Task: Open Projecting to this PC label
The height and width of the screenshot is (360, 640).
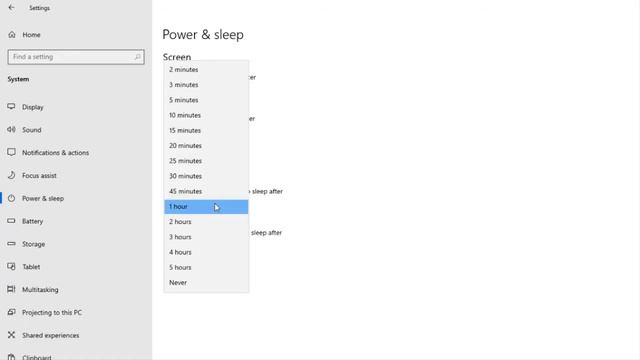Action: point(52,313)
